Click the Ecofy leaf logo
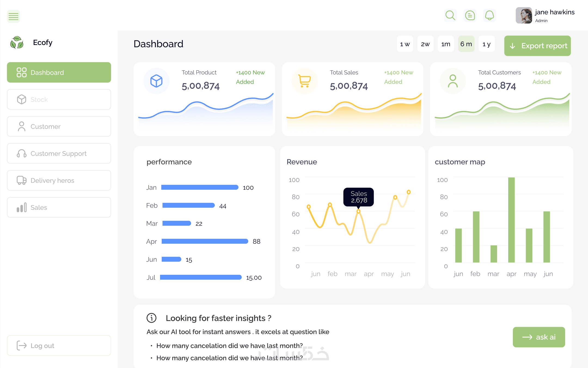Screen dimensions: 588x368 tap(17, 43)
